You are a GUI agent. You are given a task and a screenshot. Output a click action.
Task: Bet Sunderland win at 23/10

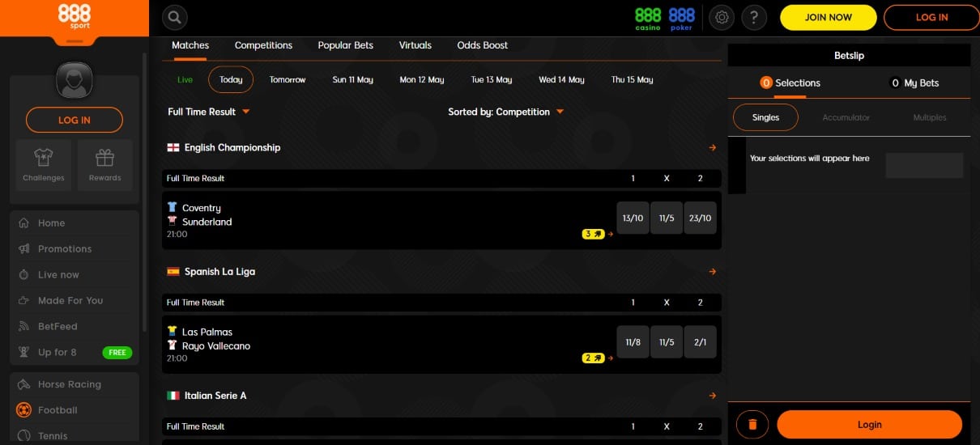point(701,218)
